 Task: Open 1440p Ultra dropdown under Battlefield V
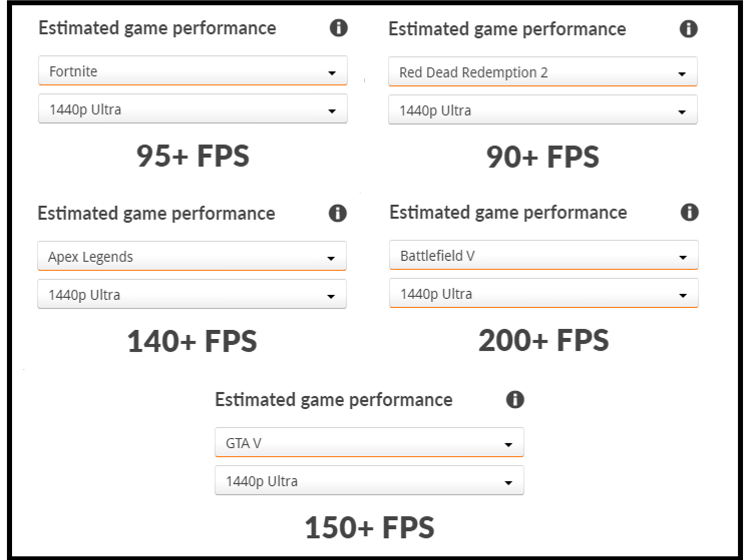click(543, 293)
